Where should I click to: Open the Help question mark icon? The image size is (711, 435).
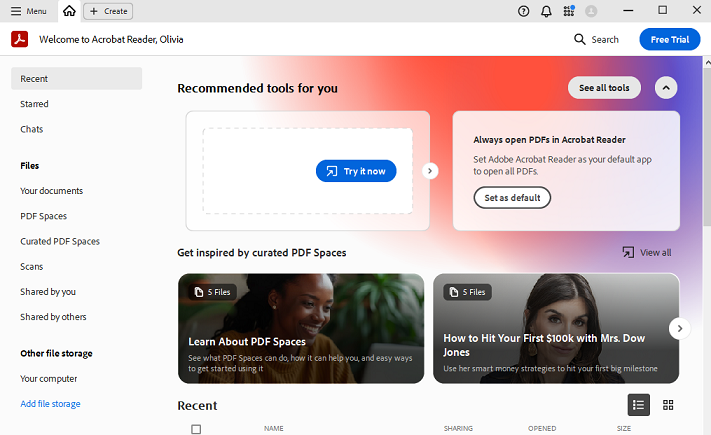(523, 11)
